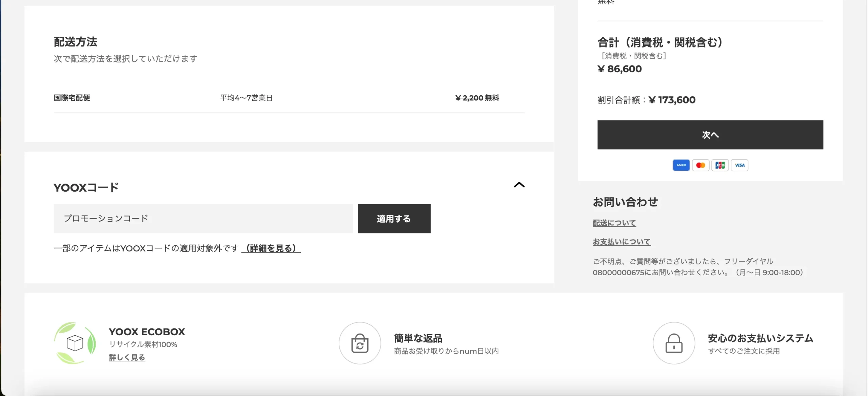The width and height of the screenshot is (868, 396).
Task: Click the 商品お受け取りからnum日以内 text
Action: pos(446,351)
